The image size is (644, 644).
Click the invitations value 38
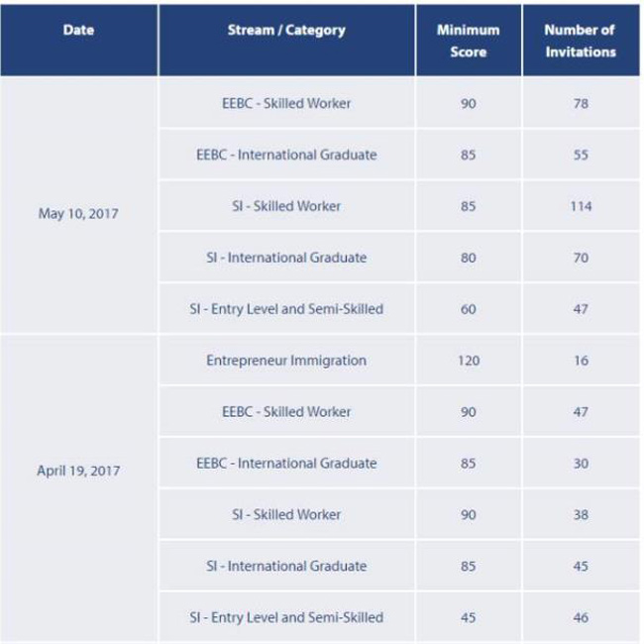click(581, 514)
